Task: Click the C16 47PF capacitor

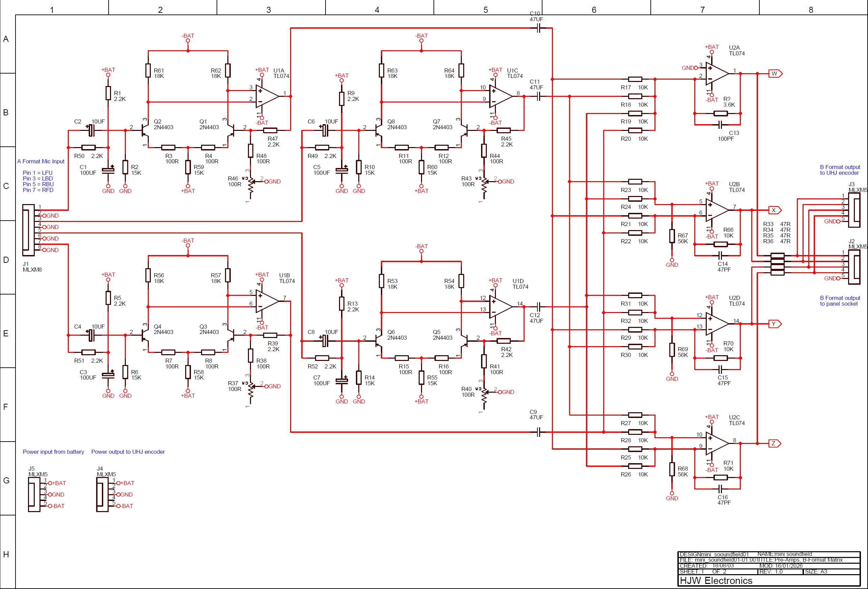Action: pyautogui.click(x=721, y=488)
